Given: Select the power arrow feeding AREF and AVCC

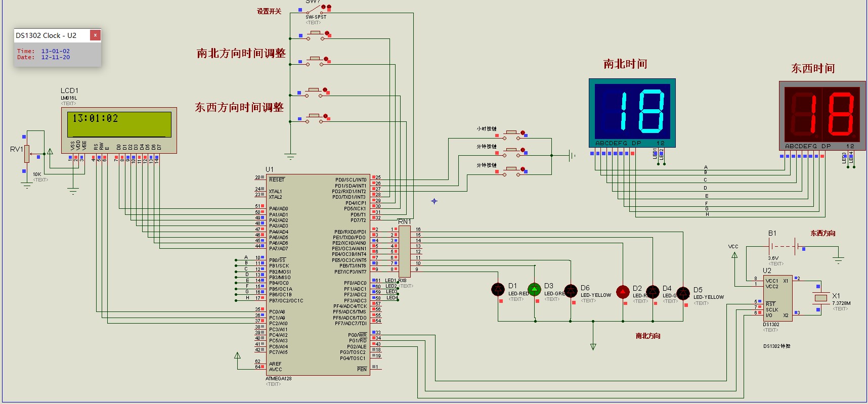Looking at the screenshot, I should click(x=237, y=355).
